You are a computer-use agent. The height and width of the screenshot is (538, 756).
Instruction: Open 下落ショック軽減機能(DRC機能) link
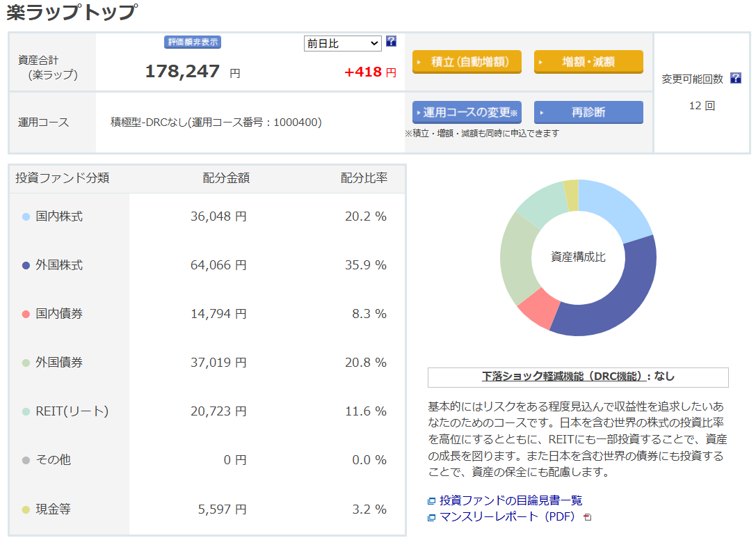(564, 377)
